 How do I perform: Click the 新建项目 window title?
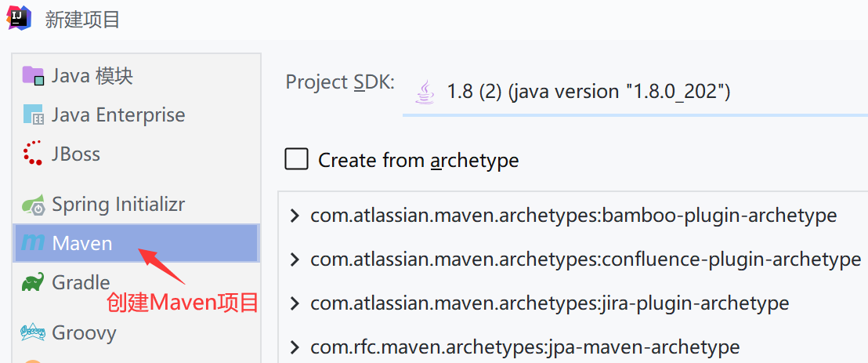click(x=82, y=20)
